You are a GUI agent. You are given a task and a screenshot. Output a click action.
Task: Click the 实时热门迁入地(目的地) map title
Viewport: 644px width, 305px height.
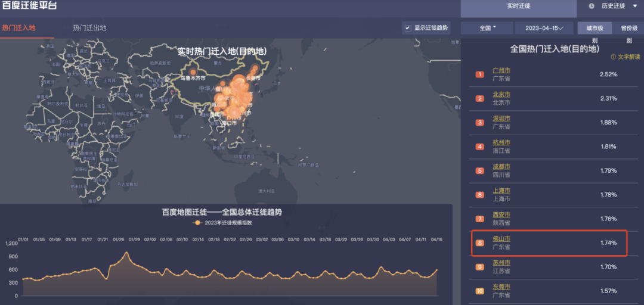click(x=222, y=51)
